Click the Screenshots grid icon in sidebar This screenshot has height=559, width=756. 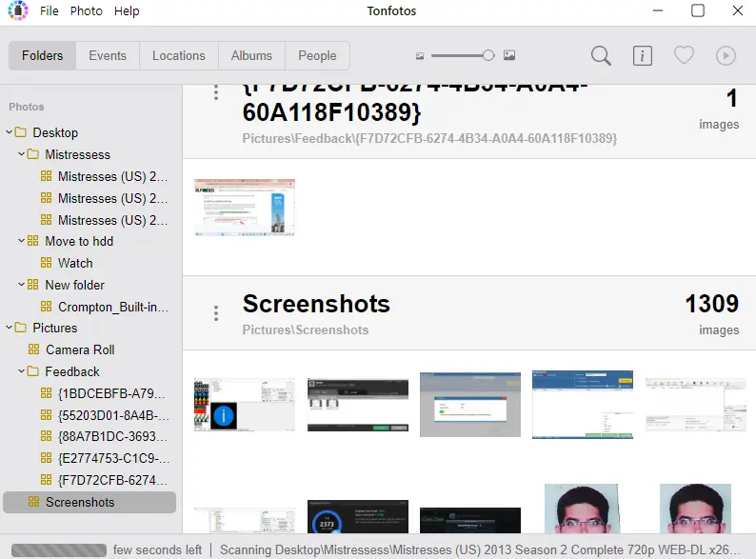coord(33,502)
